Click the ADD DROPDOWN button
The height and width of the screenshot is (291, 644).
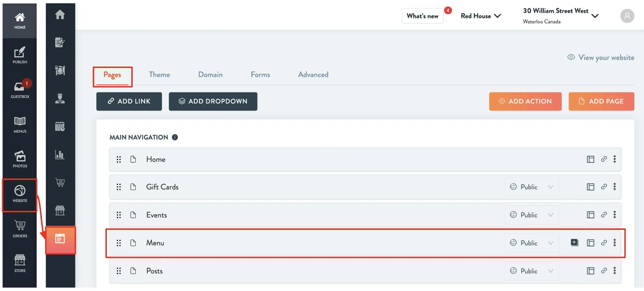[213, 101]
